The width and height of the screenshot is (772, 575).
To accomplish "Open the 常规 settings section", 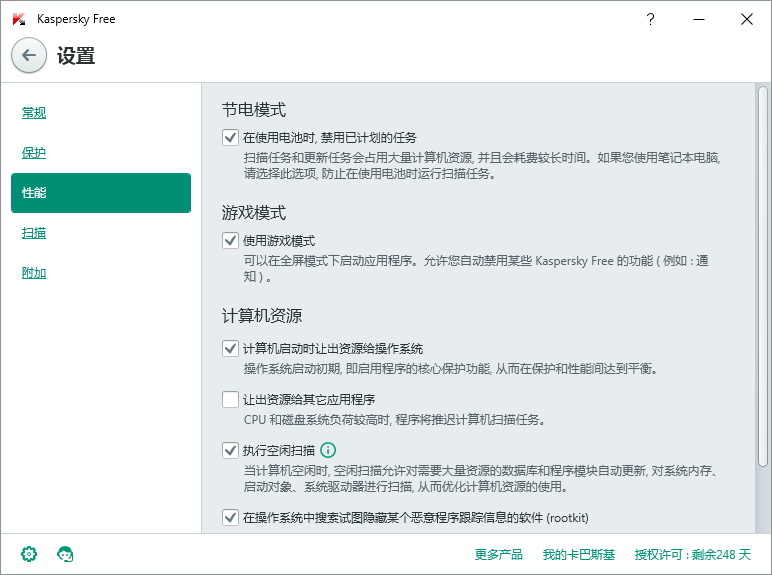I will [34, 113].
